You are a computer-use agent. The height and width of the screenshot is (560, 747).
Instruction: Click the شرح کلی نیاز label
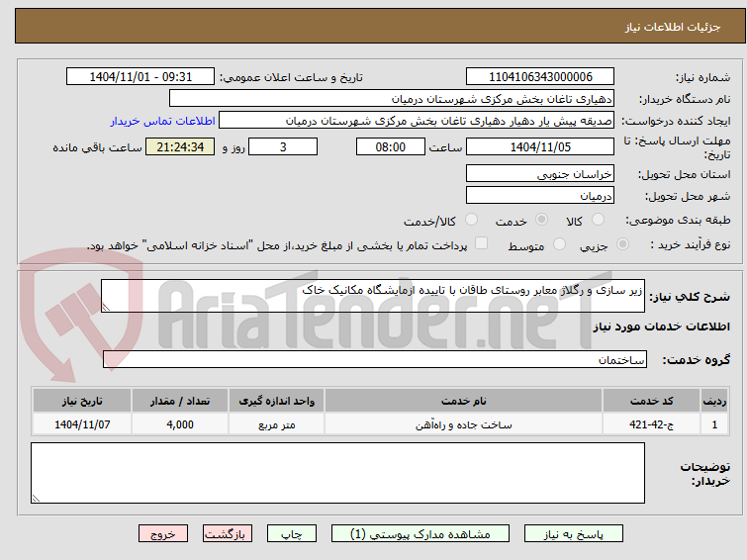click(690, 297)
